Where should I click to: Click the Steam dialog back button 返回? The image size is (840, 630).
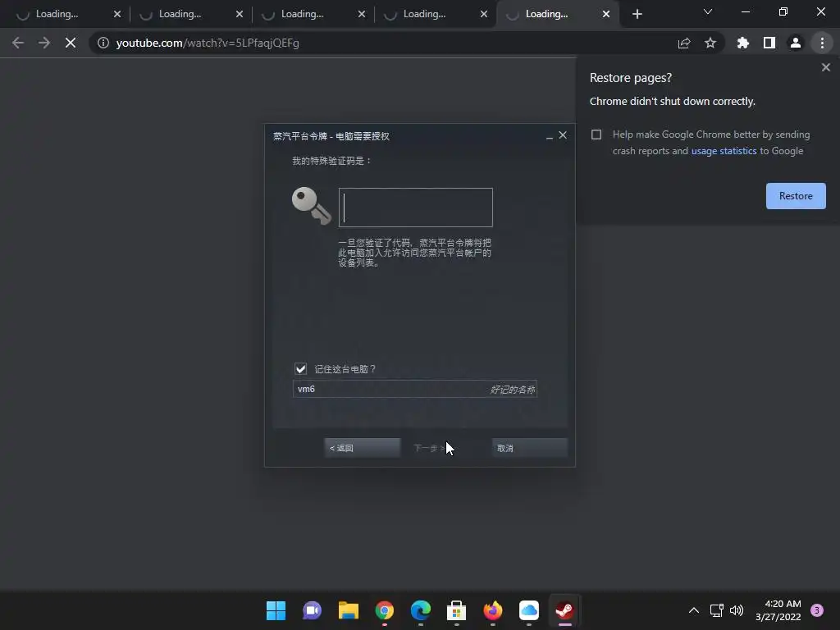pyautogui.click(x=362, y=448)
